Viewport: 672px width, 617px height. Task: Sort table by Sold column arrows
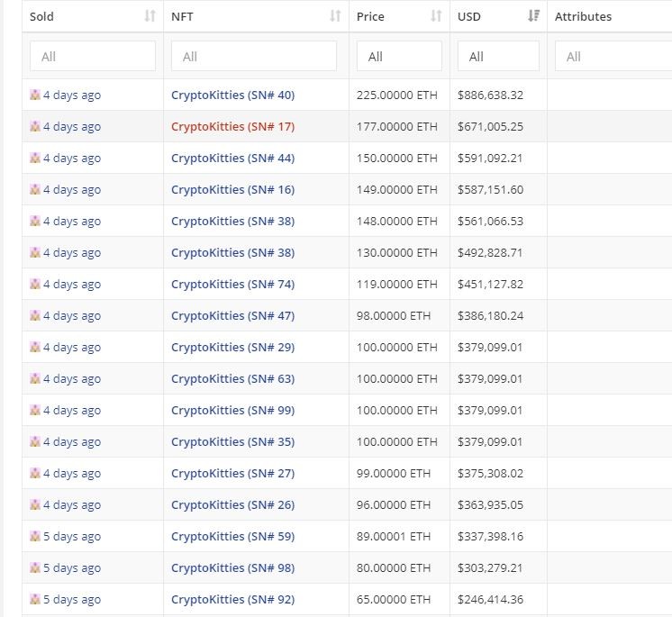tap(150, 16)
